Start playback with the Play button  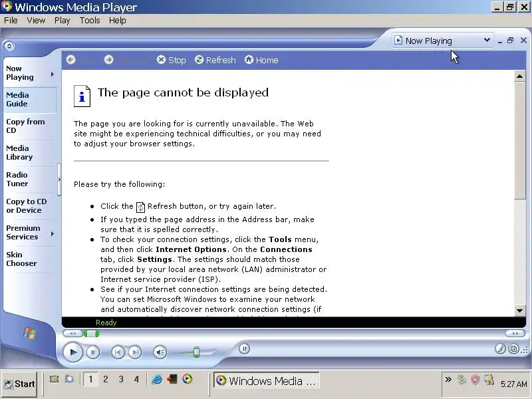(x=73, y=352)
